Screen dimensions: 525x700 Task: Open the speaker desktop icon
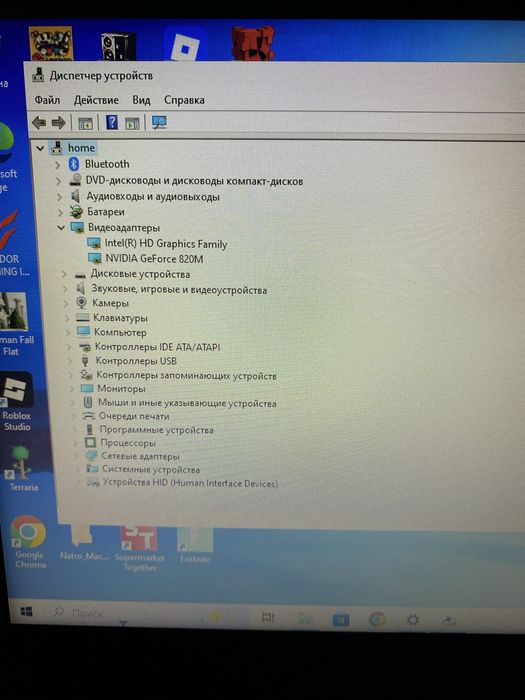(118, 46)
